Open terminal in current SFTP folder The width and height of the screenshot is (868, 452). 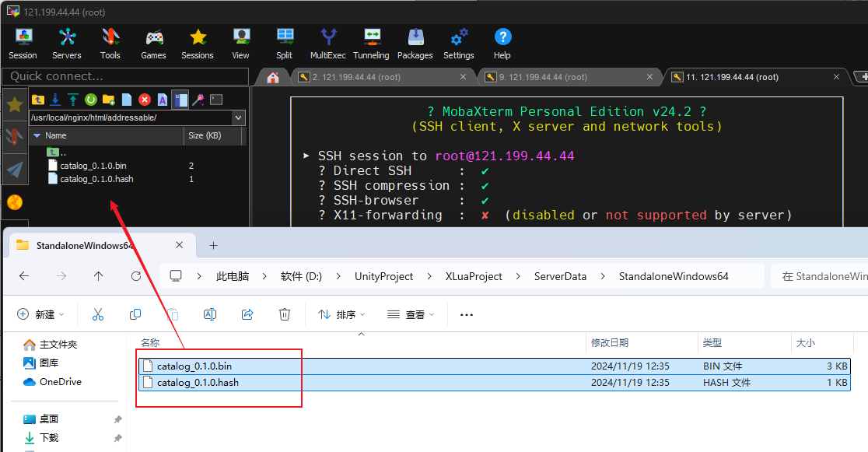[x=216, y=100]
